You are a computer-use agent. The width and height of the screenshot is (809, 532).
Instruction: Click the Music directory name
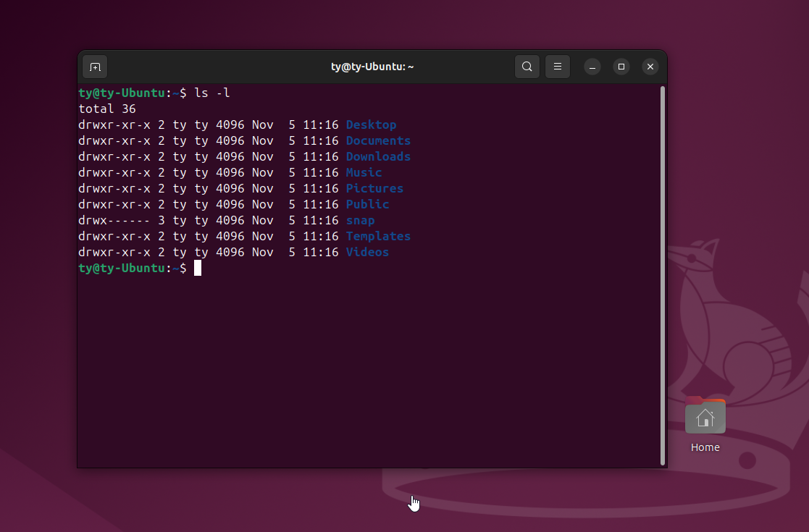click(364, 173)
